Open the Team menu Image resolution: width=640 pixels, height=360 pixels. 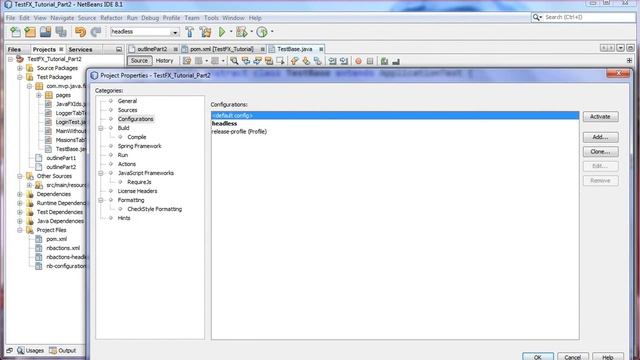tap(191, 18)
